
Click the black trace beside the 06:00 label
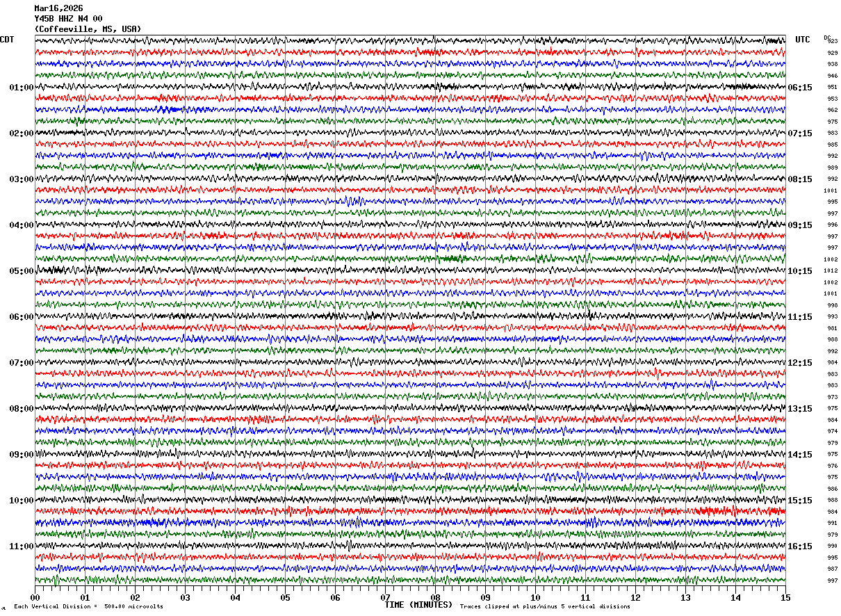410,316
